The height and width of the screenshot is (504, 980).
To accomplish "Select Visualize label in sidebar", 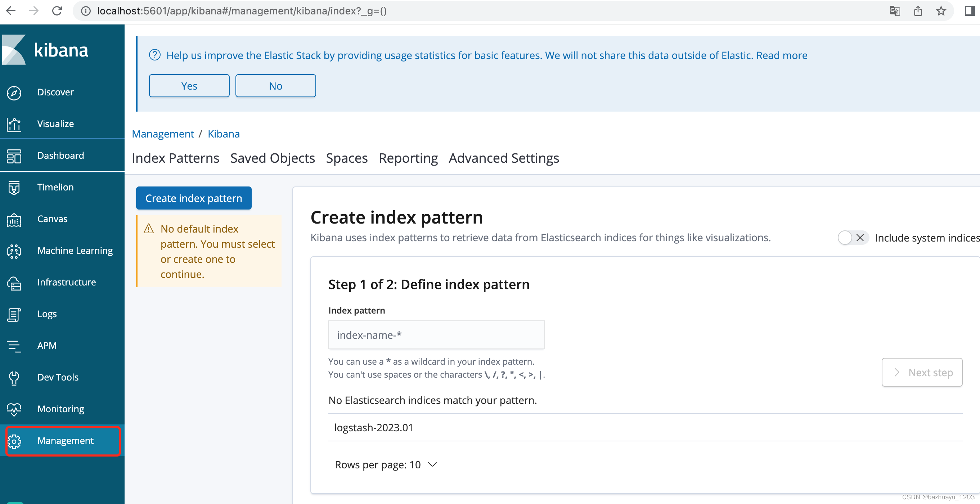I will tap(55, 123).
